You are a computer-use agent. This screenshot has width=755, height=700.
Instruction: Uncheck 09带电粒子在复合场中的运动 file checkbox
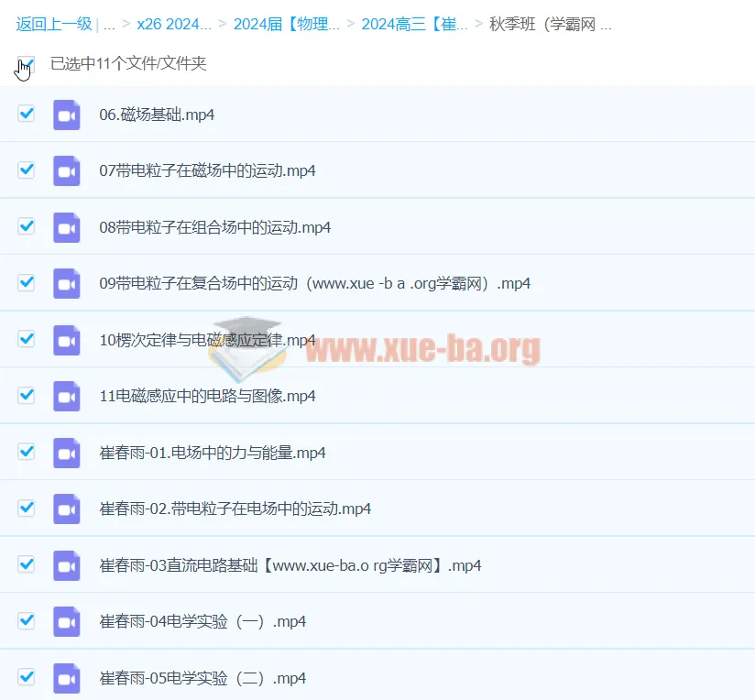[x=27, y=282]
